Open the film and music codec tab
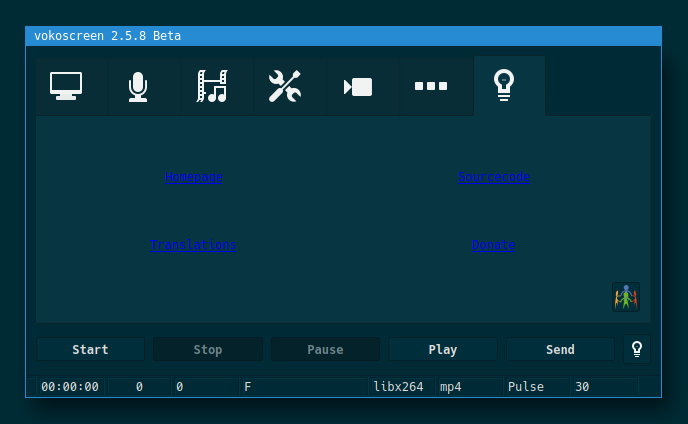The image size is (688, 424). [x=212, y=87]
